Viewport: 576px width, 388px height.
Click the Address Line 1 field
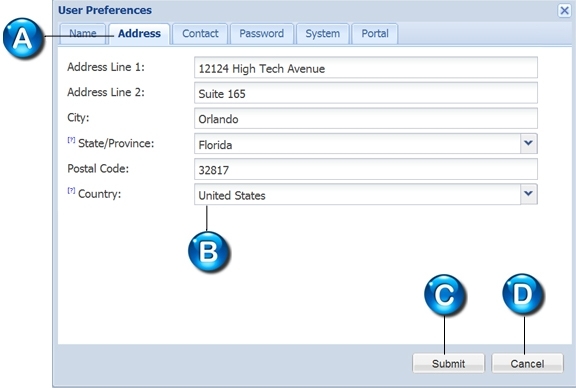(x=366, y=68)
